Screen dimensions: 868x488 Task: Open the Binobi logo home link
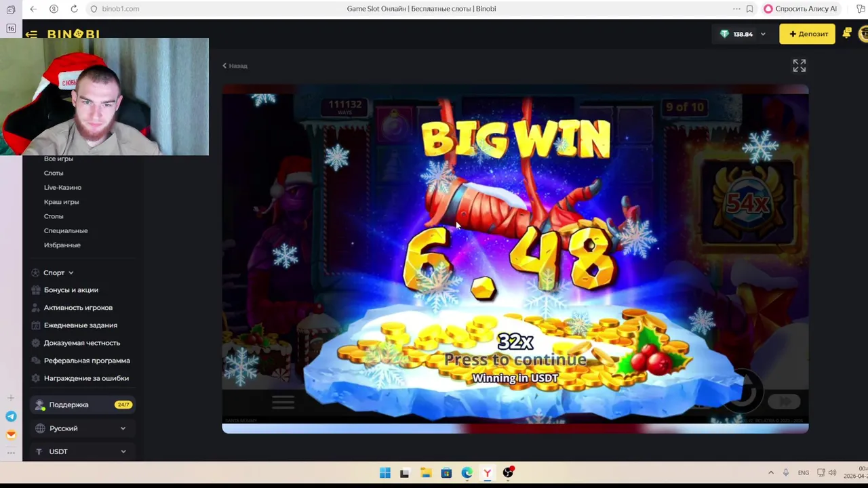(73, 34)
